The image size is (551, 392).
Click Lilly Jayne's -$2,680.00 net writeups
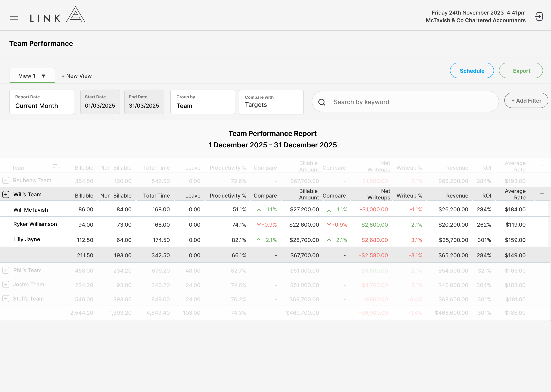(373, 240)
